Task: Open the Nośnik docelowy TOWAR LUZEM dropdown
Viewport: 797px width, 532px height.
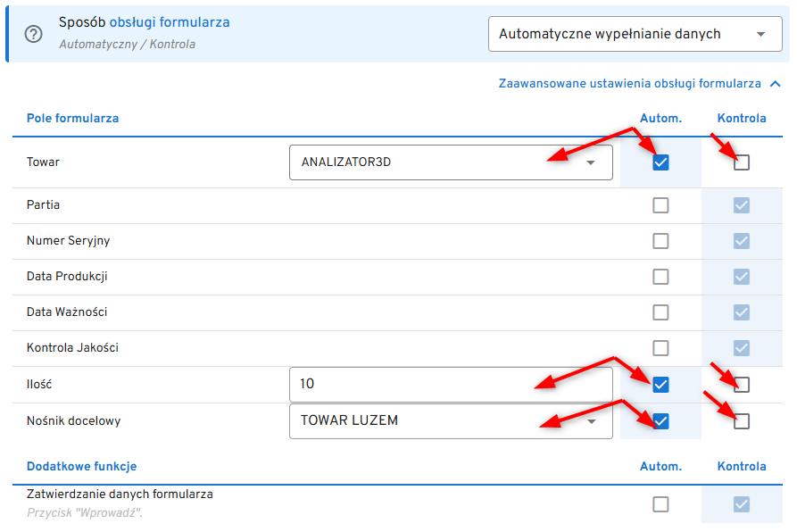Action: (x=451, y=420)
